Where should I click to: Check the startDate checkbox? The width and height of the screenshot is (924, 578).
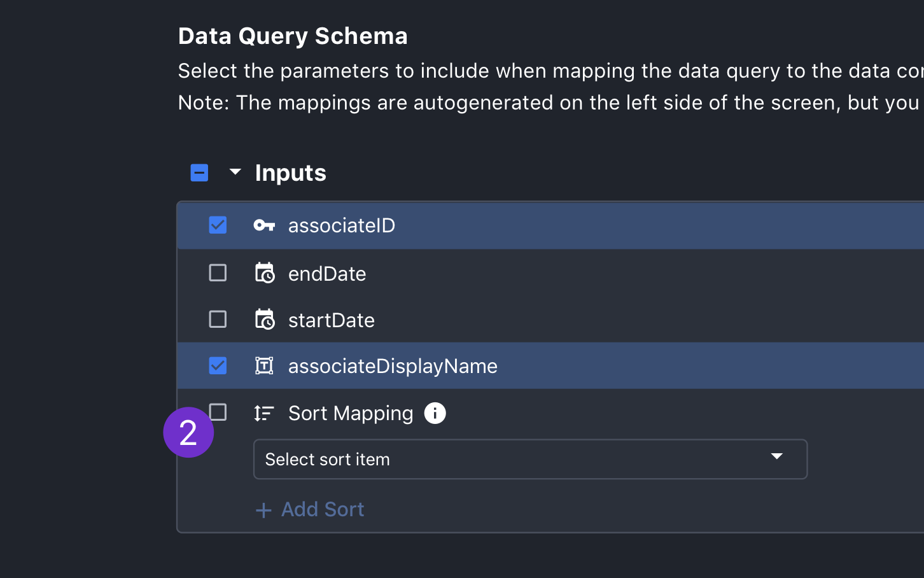point(218,319)
